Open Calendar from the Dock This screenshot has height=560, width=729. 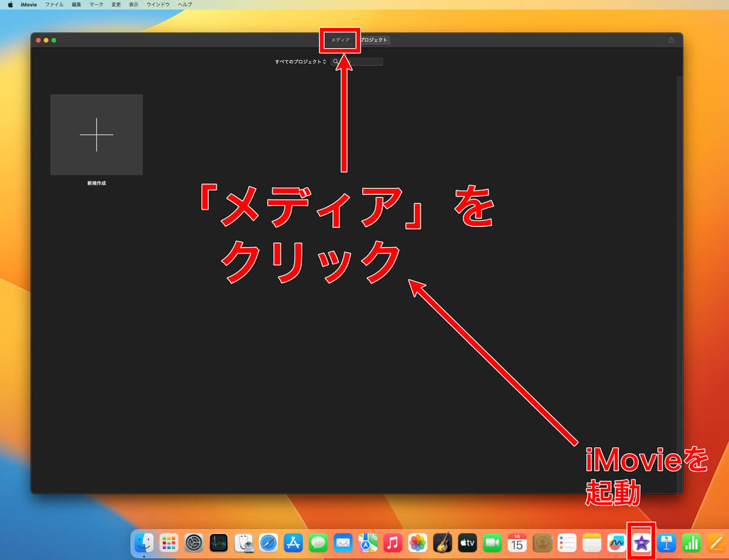(518, 542)
